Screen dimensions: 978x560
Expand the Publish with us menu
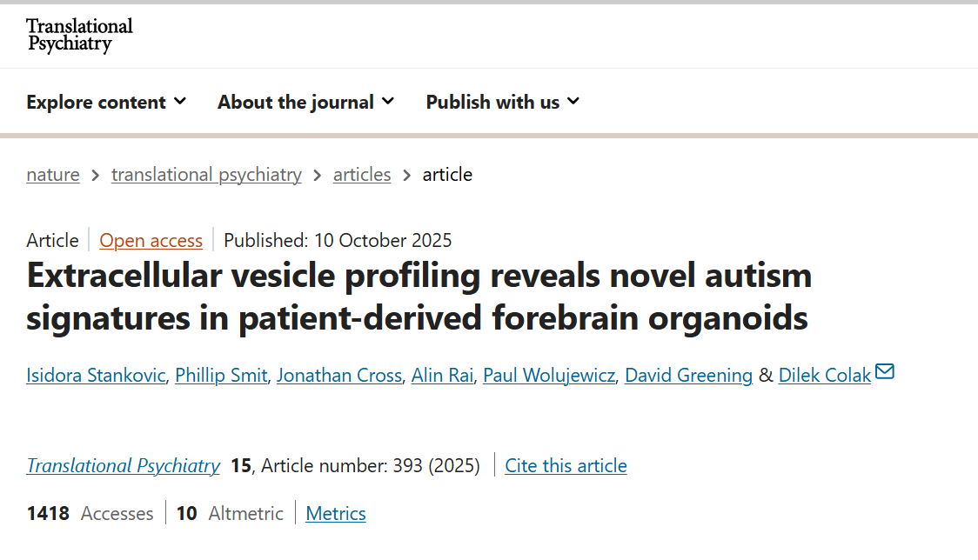point(502,102)
